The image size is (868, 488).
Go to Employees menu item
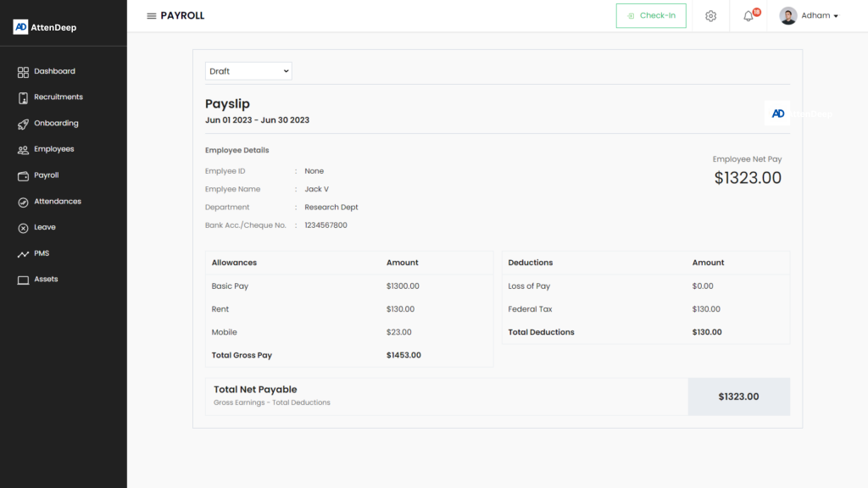(x=54, y=149)
